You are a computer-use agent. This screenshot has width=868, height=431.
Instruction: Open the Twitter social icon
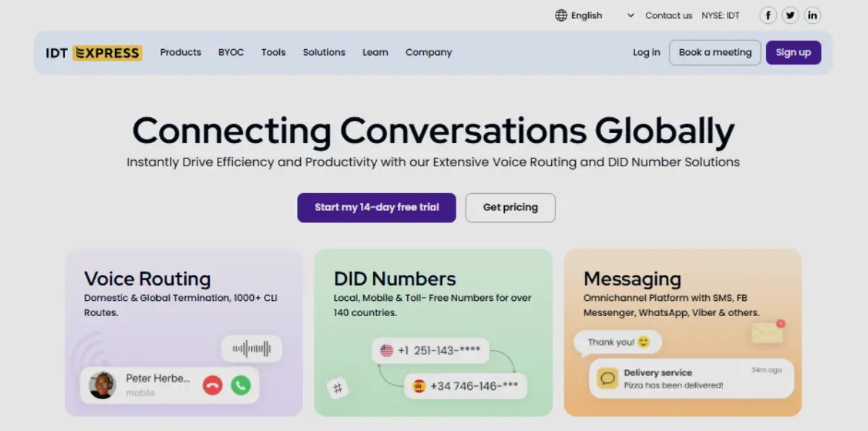coord(790,15)
